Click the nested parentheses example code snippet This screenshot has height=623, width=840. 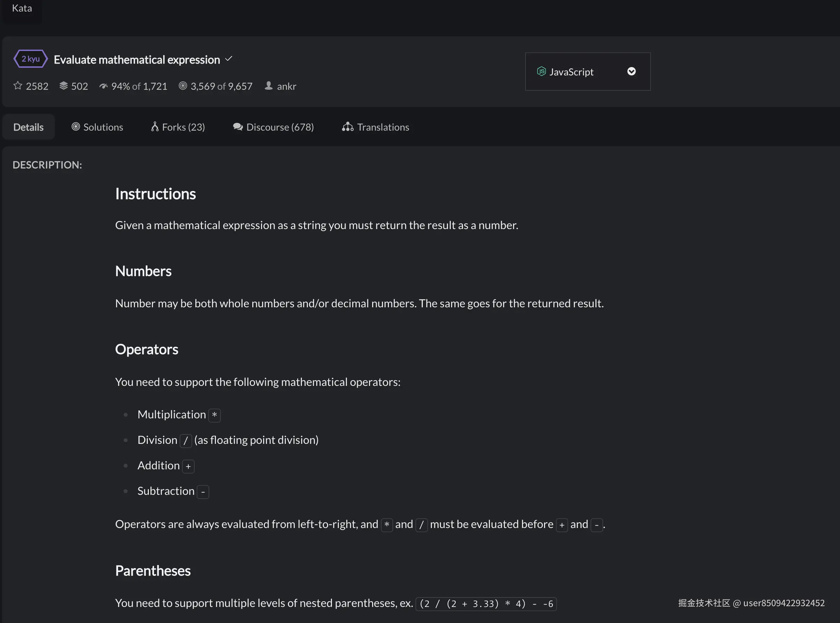(x=486, y=604)
